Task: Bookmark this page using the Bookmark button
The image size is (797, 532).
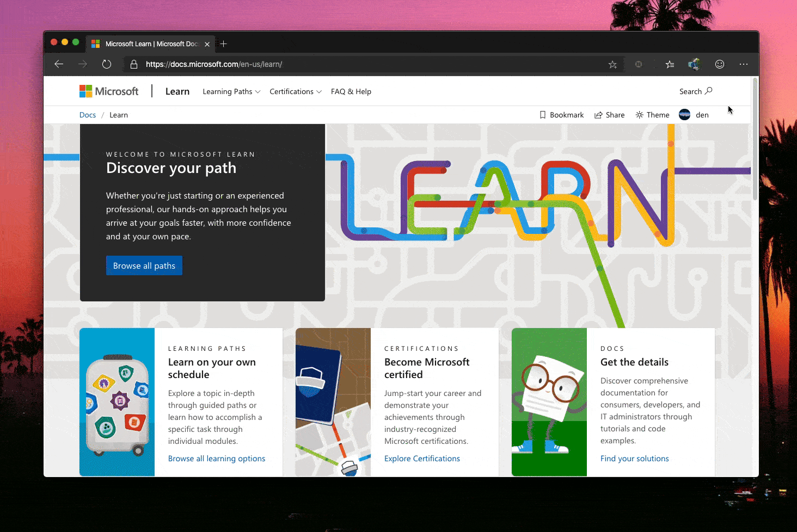Action: pos(561,115)
